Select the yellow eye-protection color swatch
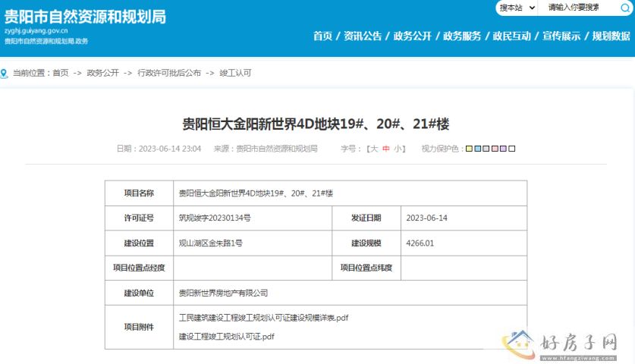635x364 pixels. 470,149
